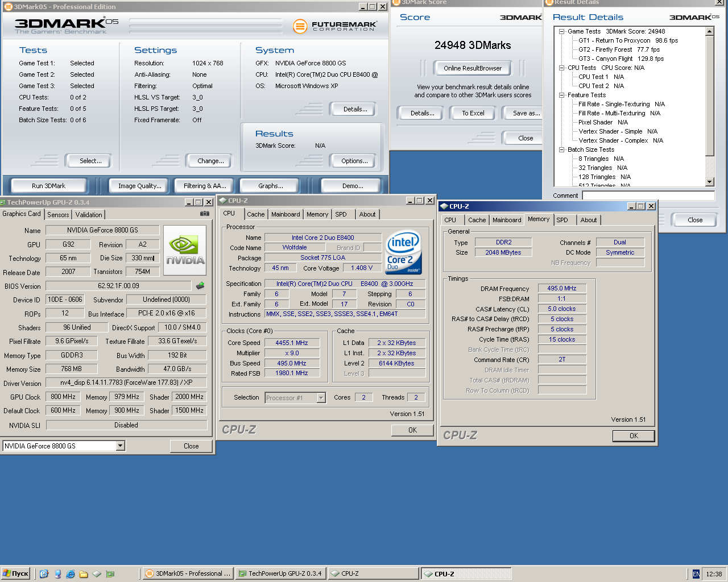Select GT3 - Canyon Flight row
Screen dimensions: 728x582
[x=621, y=59]
